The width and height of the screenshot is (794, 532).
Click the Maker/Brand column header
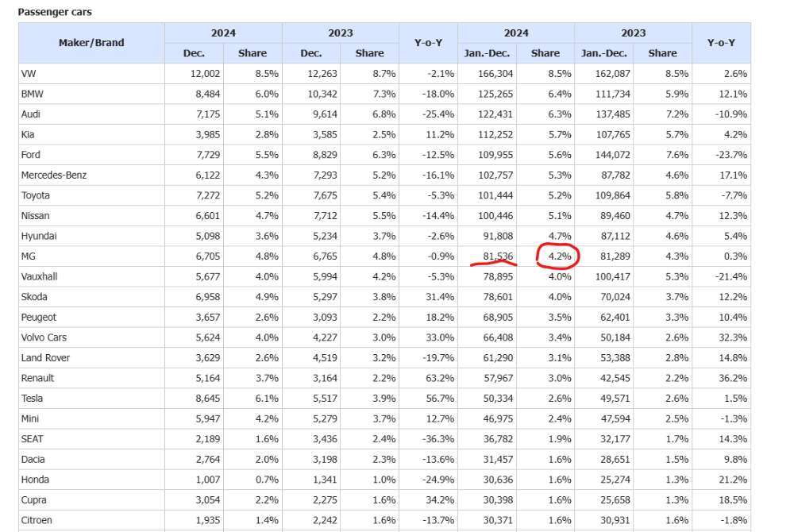point(91,43)
